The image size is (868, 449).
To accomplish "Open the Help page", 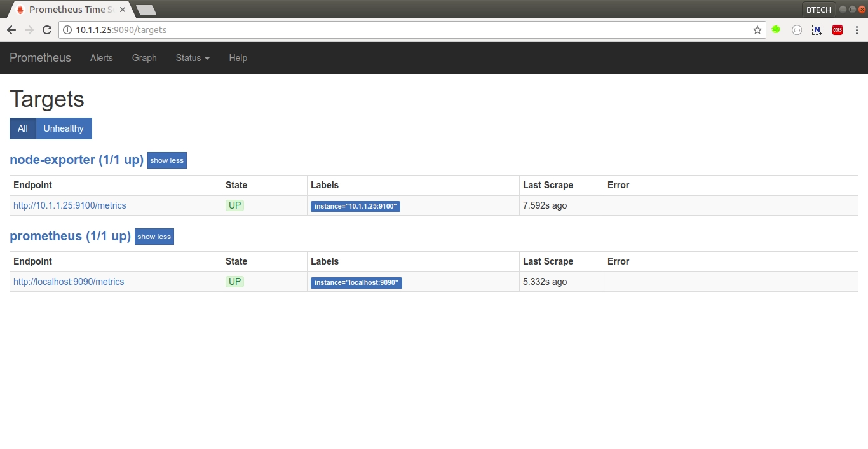I will [x=238, y=58].
